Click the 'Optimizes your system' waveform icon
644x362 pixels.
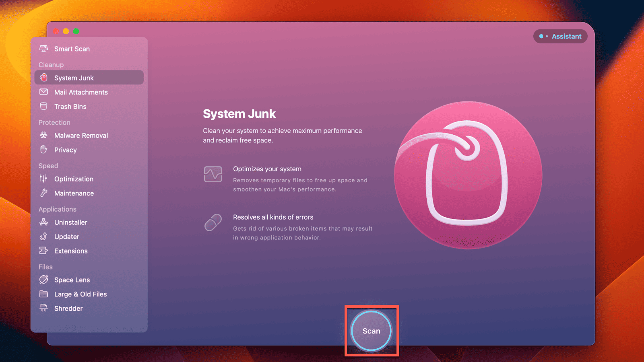click(x=213, y=174)
